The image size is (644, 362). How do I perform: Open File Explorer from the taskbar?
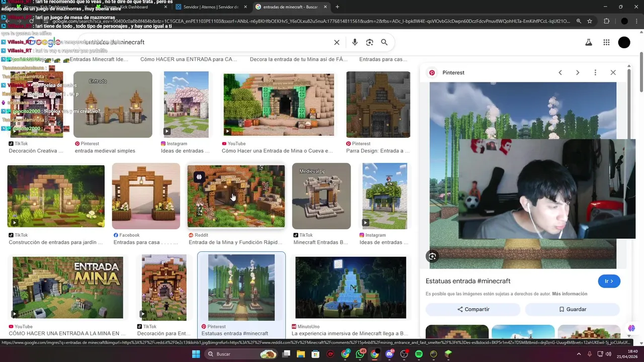tap(301, 354)
